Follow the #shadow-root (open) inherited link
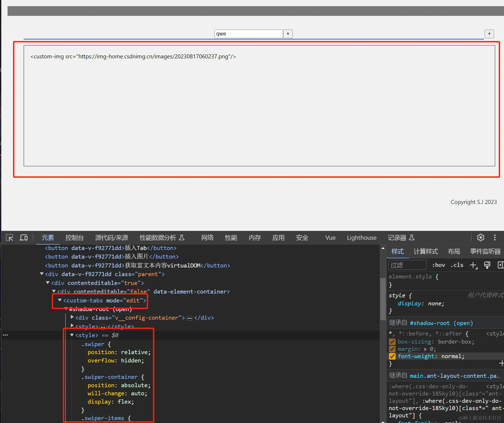 click(441, 323)
